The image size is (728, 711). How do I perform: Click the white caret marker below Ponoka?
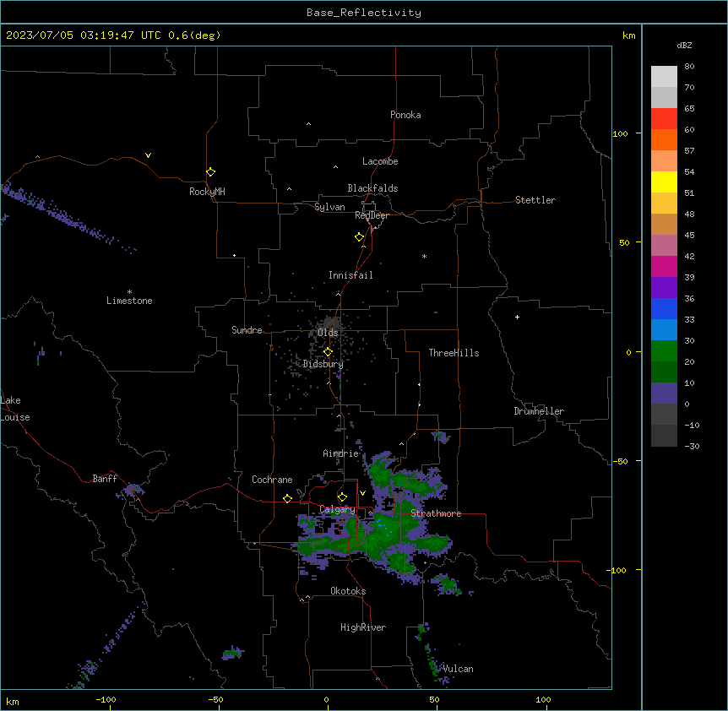309,124
